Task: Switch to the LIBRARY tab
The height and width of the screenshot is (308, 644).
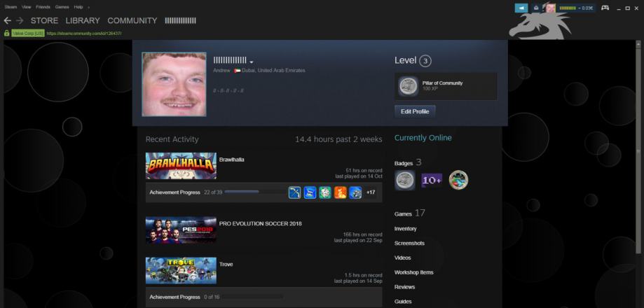Action: tap(83, 20)
